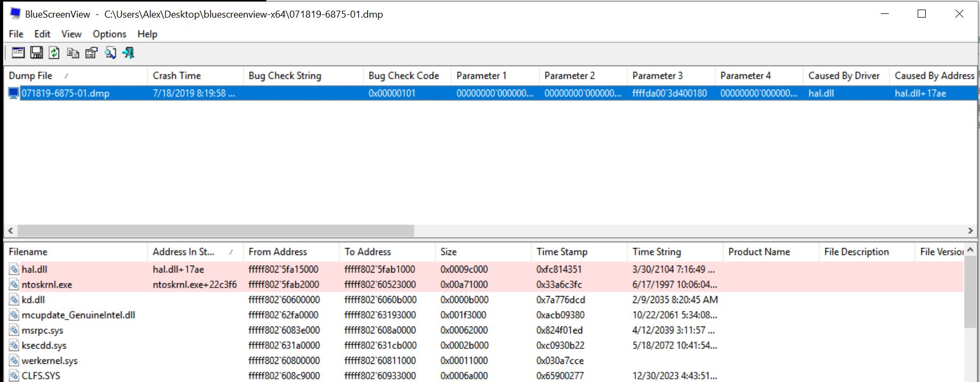Click the BlueScreenView title bar app icon
Viewport: 980px width, 382px height.
pyautogui.click(x=15, y=14)
